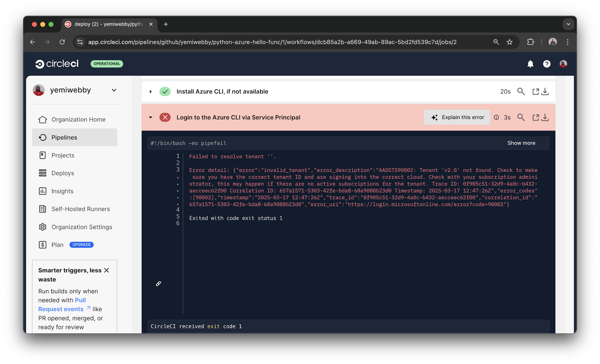Click Show more on the script output
The height and width of the screenshot is (364, 600).
point(521,143)
